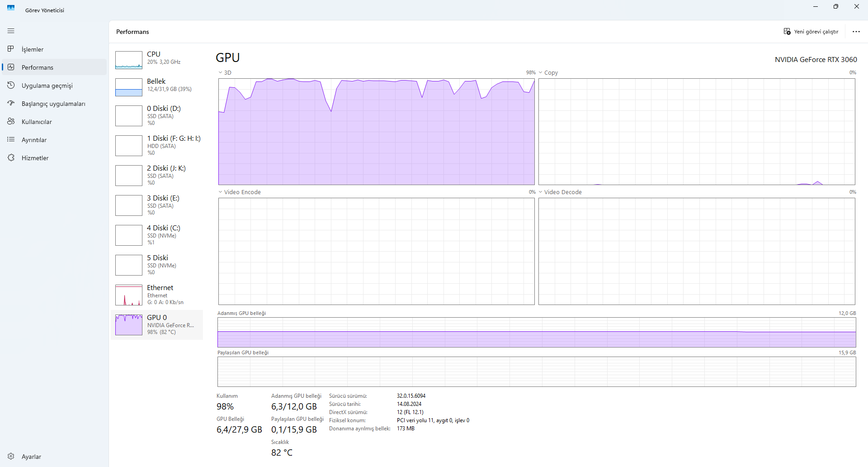The width and height of the screenshot is (868, 467).
Task: Open Ayrıntılar details icon
Action: [x=11, y=139]
